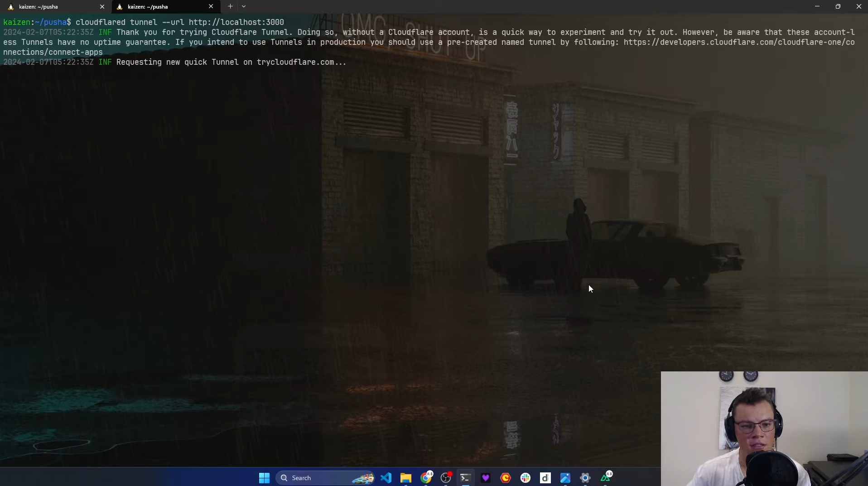Image resolution: width=868 pixels, height=486 pixels.
Task: Launch Visual Studio Code from taskbar
Action: [x=386, y=478]
